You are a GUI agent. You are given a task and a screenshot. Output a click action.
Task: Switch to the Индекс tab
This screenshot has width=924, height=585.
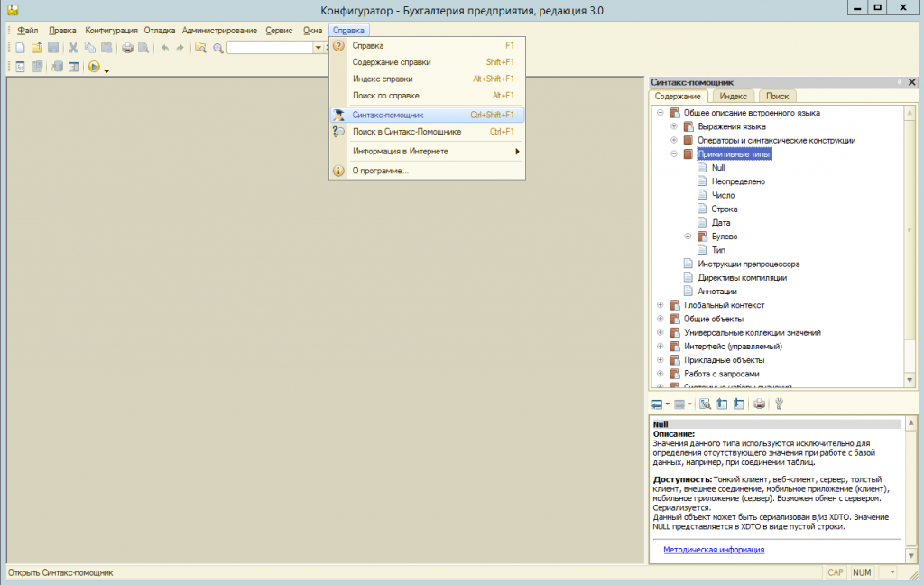pos(733,96)
